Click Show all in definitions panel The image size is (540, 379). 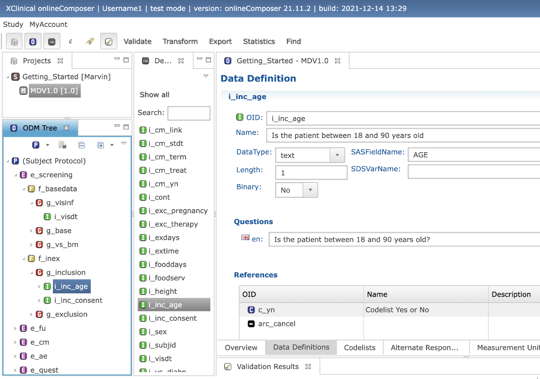click(x=154, y=95)
